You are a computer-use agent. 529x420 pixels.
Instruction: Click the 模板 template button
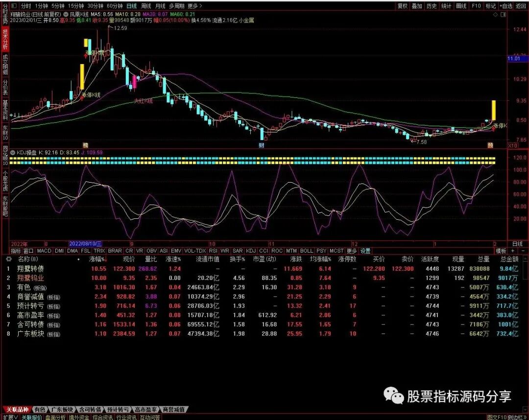(x=501, y=251)
